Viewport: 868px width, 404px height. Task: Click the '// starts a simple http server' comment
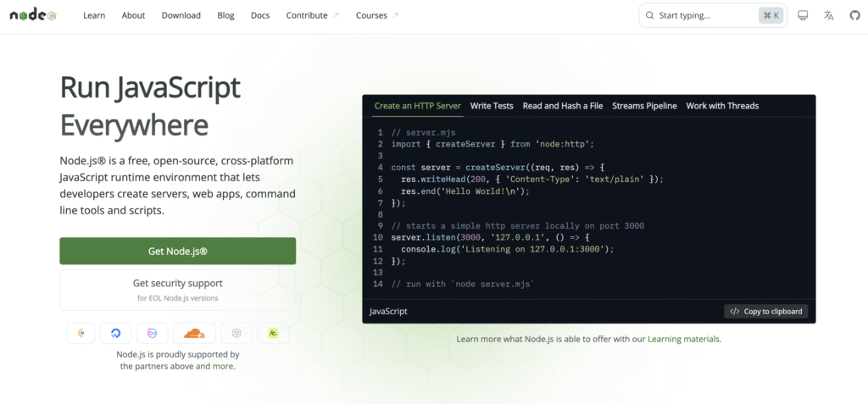tap(517, 226)
